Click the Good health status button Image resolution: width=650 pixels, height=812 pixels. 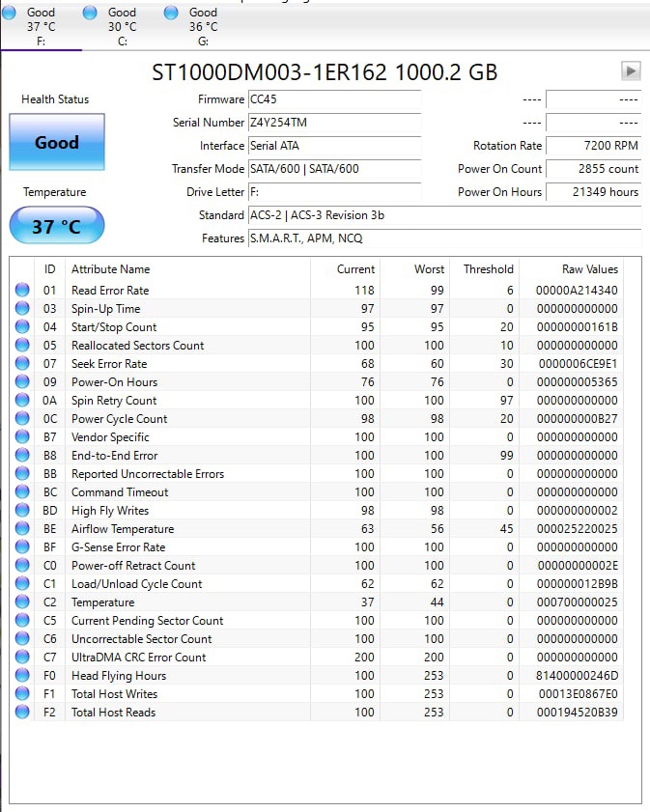pyautogui.click(x=57, y=142)
